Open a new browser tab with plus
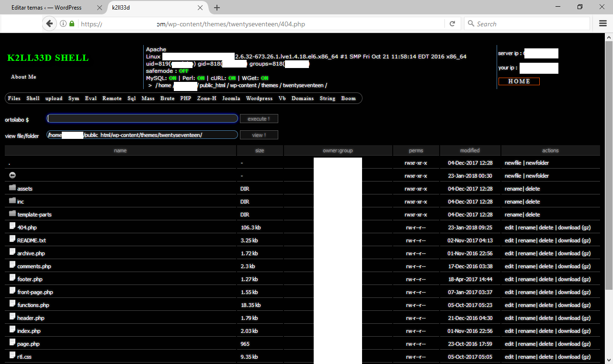 click(217, 8)
